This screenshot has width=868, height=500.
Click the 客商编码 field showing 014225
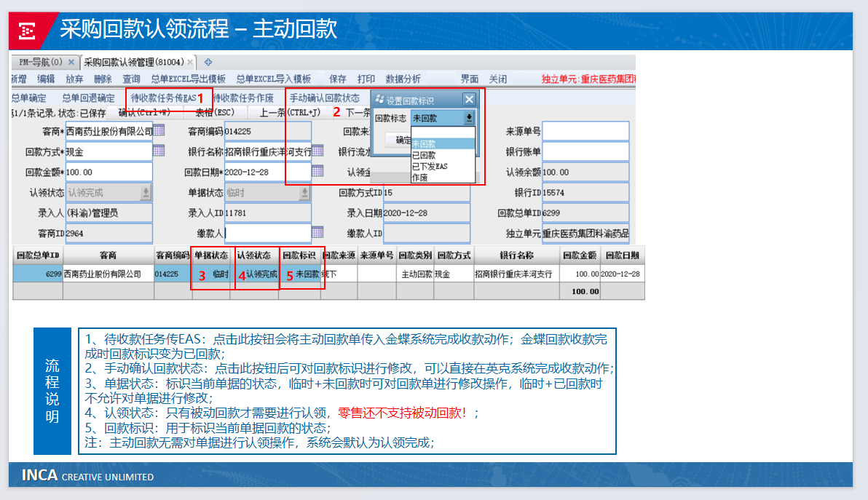click(x=268, y=130)
